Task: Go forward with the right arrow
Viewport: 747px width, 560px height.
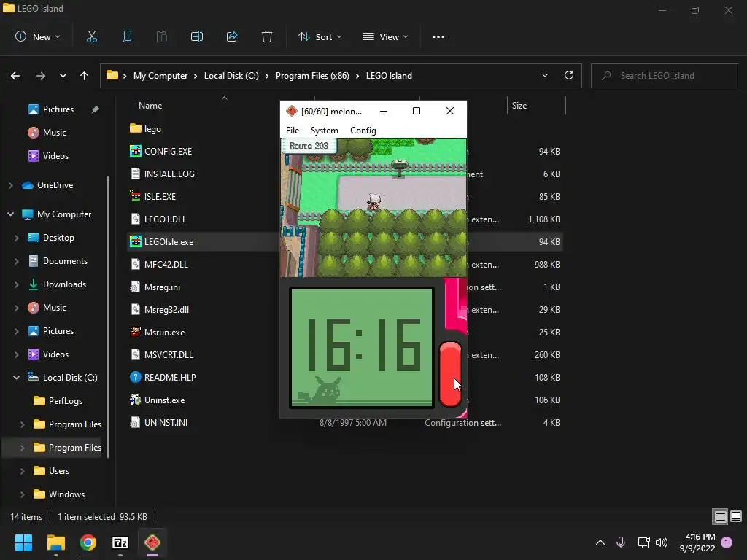Action: click(x=41, y=76)
